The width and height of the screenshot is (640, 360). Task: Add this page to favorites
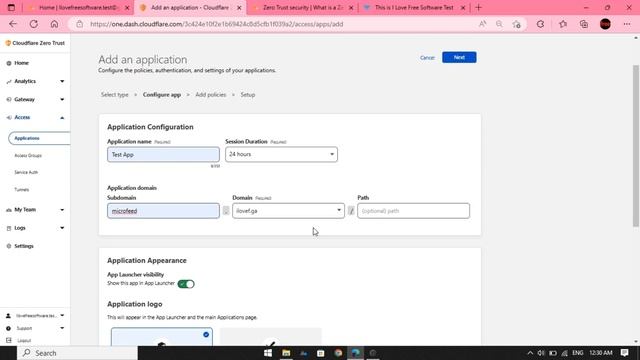point(517,24)
